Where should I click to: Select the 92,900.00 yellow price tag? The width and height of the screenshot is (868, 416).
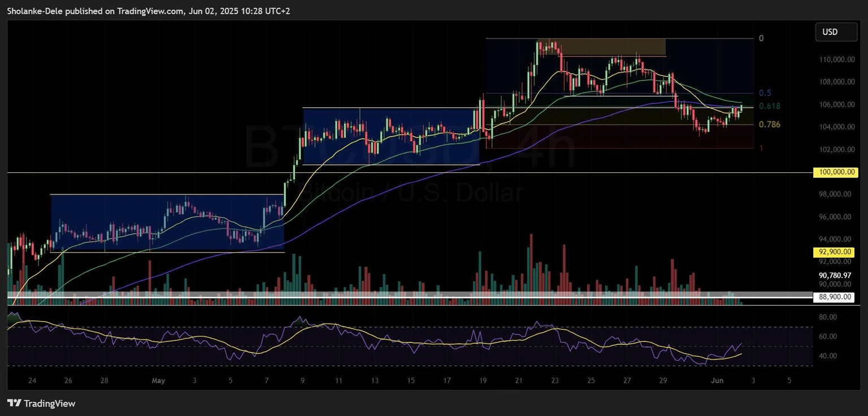832,252
